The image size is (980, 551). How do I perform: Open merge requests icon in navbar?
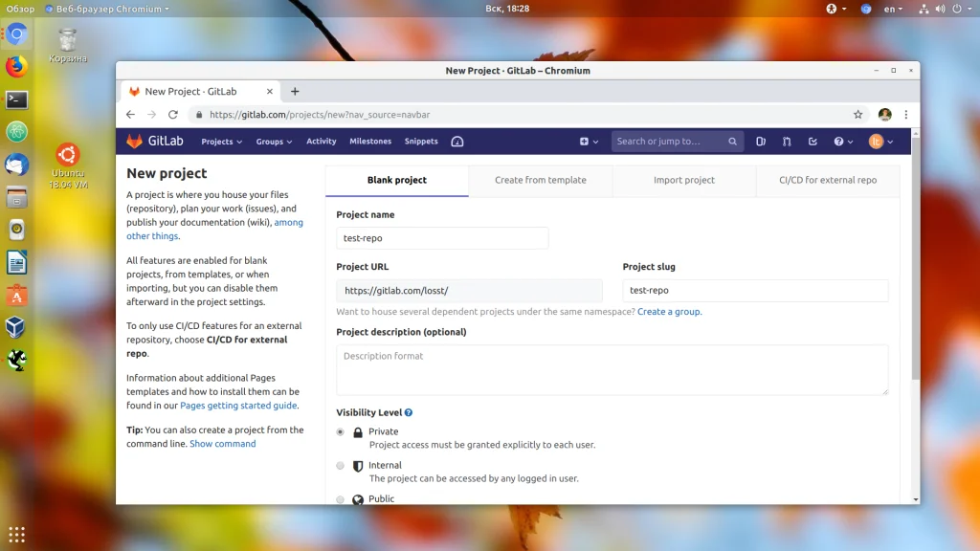pos(787,142)
